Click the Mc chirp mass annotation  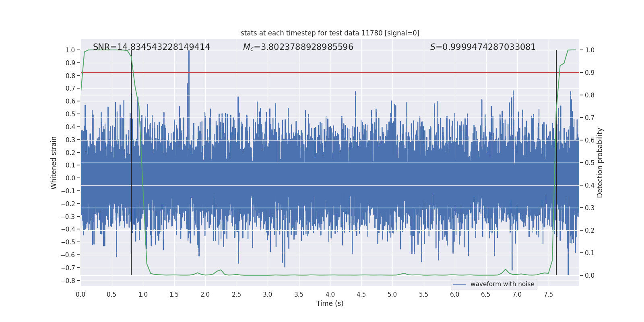click(x=298, y=47)
